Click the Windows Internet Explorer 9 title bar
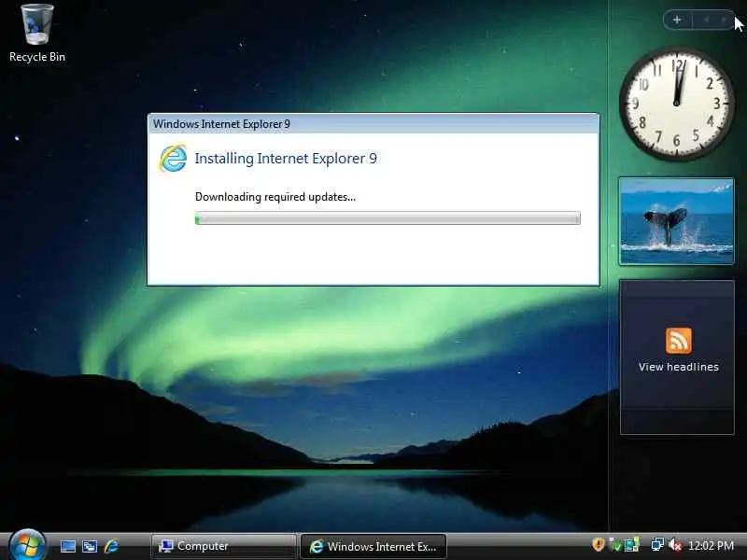 [x=373, y=124]
